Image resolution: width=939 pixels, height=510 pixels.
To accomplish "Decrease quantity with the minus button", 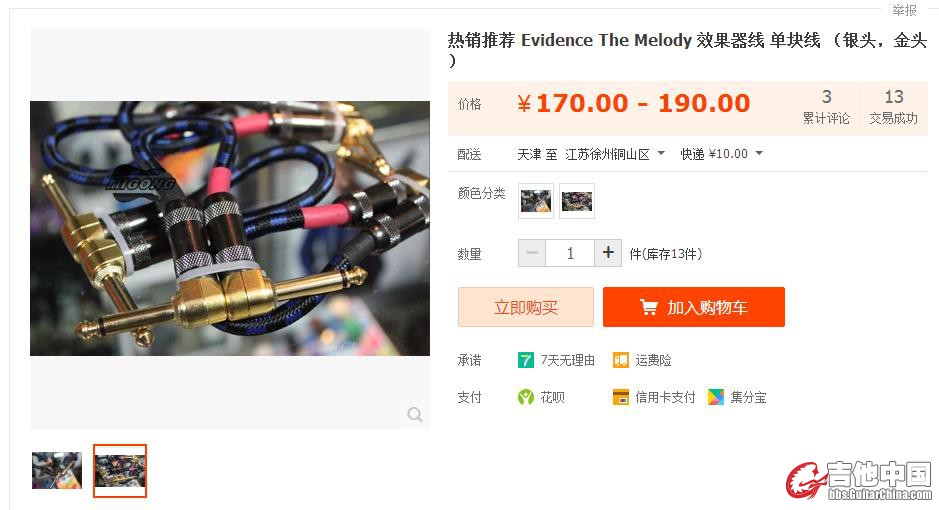I will tap(532, 253).
